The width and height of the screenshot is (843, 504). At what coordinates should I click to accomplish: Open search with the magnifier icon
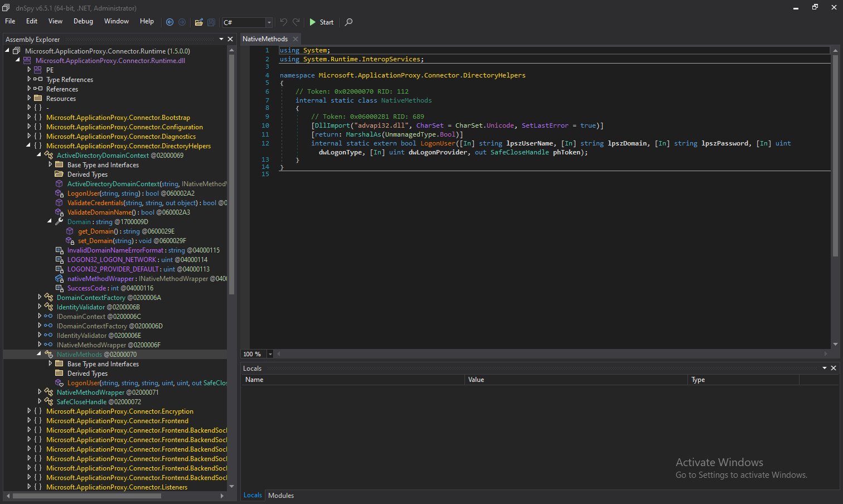point(349,22)
